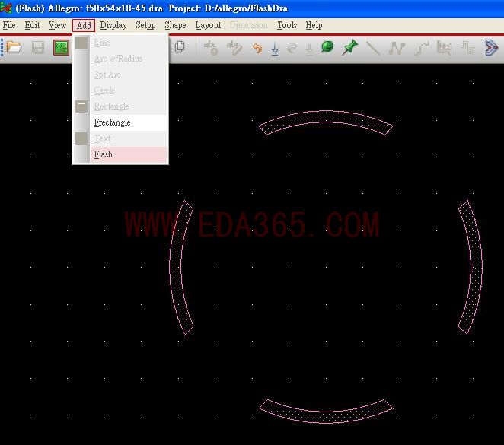This screenshot has width=504, height=445.
Task: Select Arc w/Radius in Add menu
Action: coord(129,59)
